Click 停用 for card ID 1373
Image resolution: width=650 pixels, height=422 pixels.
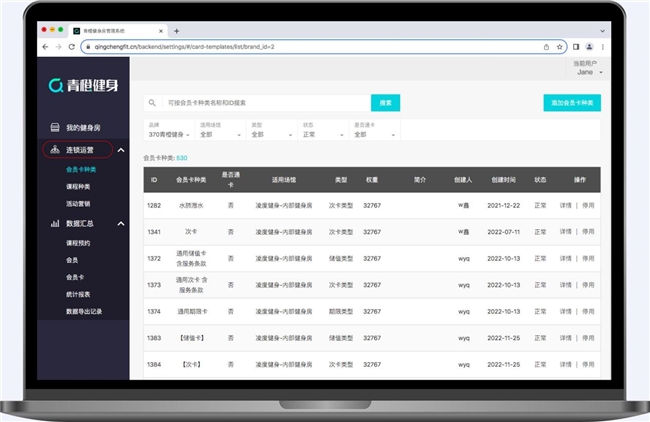(588, 285)
